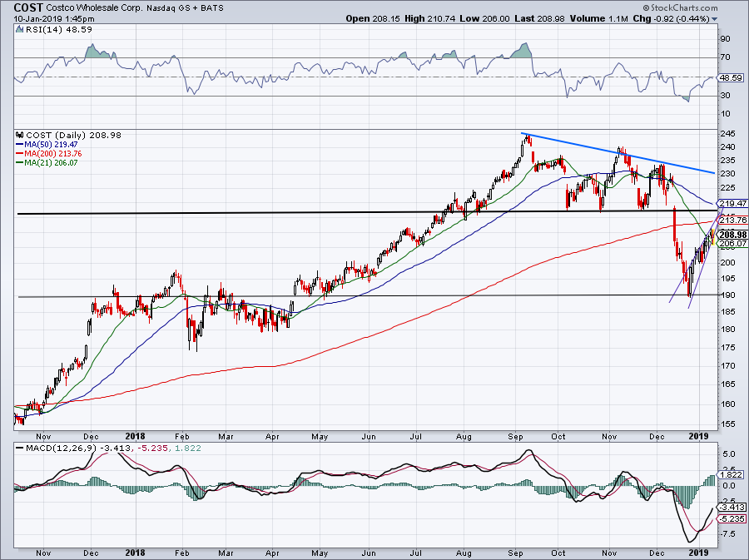This screenshot has height=560, width=749.
Task: Click the RSI(14) 48.59 legend label
Action: pyautogui.click(x=59, y=30)
